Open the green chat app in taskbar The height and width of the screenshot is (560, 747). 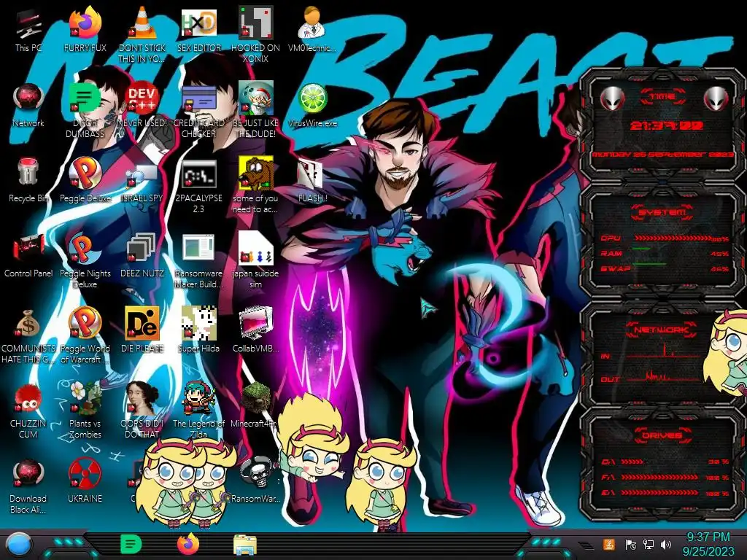pyautogui.click(x=131, y=544)
